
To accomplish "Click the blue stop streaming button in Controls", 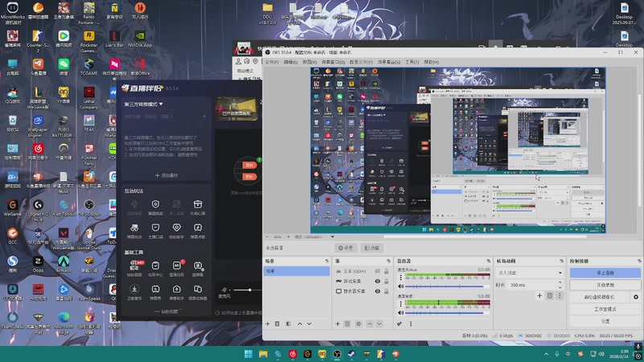I will [605, 273].
